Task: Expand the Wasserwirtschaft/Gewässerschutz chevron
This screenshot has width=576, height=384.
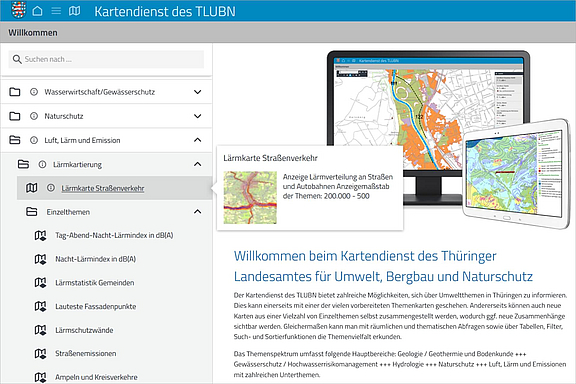Action: (x=198, y=92)
